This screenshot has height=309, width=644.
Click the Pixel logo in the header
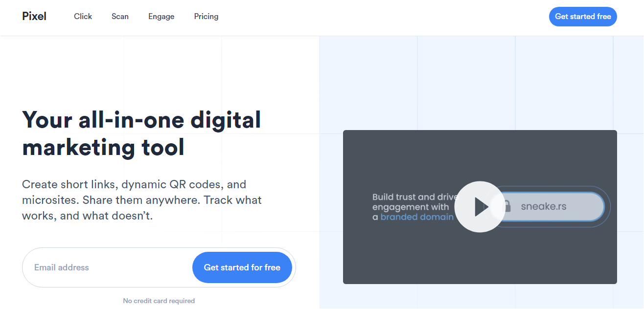click(34, 16)
